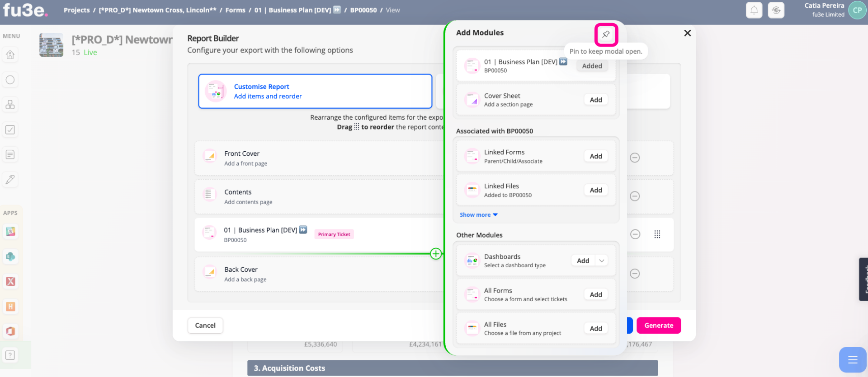
Task: Click the Generate button
Action: pos(659,326)
